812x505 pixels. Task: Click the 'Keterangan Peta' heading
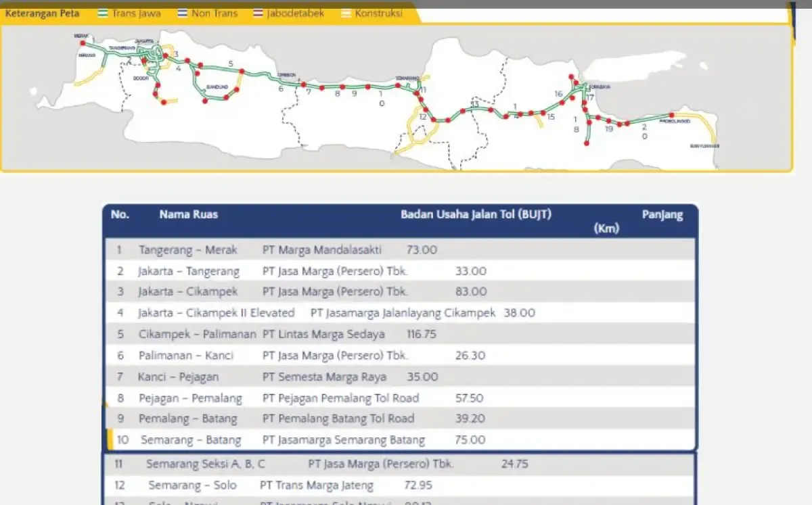pyautogui.click(x=42, y=13)
